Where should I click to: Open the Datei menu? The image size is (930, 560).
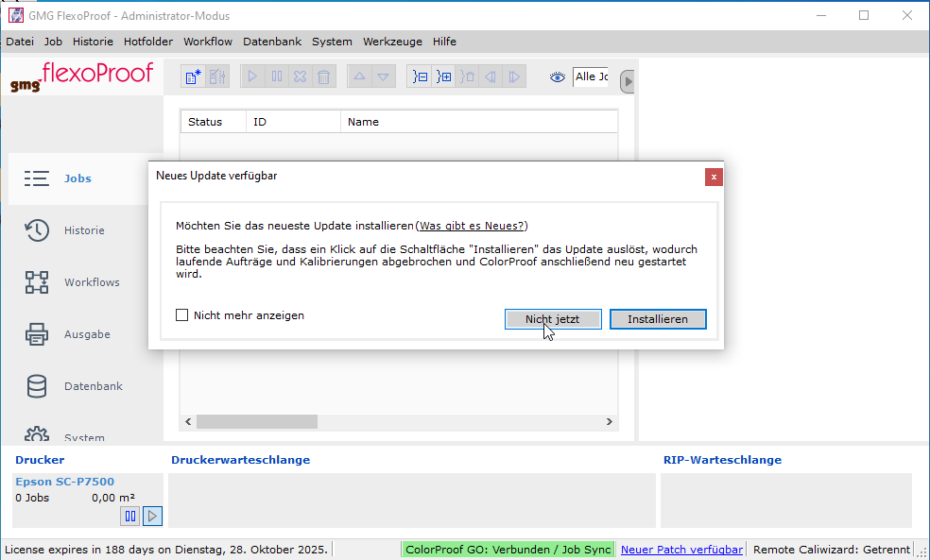coord(20,42)
